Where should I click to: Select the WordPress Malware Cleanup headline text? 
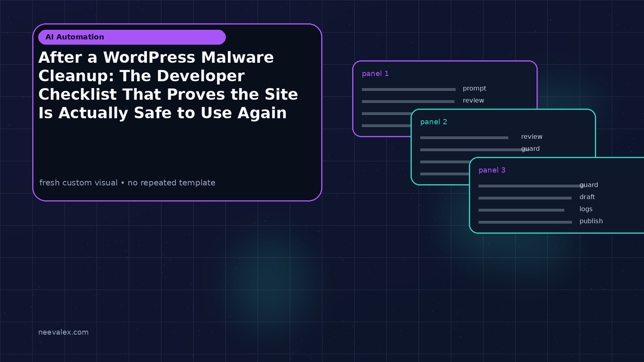(168, 85)
